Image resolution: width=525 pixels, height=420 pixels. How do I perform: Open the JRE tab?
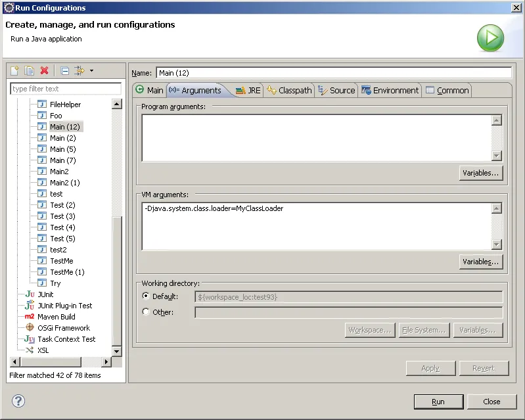pyautogui.click(x=248, y=90)
